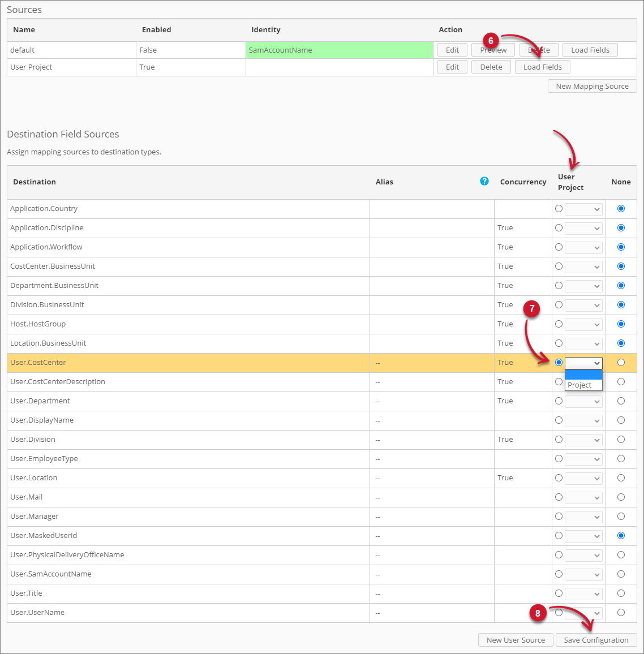The height and width of the screenshot is (654, 644).
Task: Click the blue help question mark icon
Action: (484, 181)
